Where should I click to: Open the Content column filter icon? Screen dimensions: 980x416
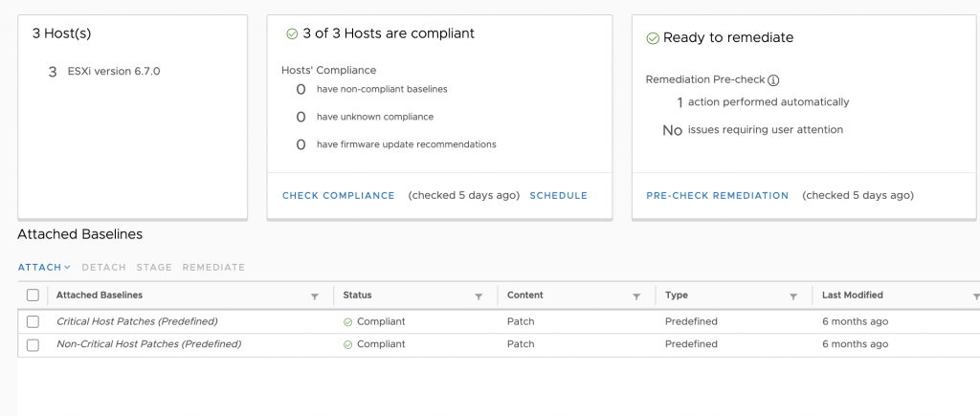pyautogui.click(x=636, y=296)
